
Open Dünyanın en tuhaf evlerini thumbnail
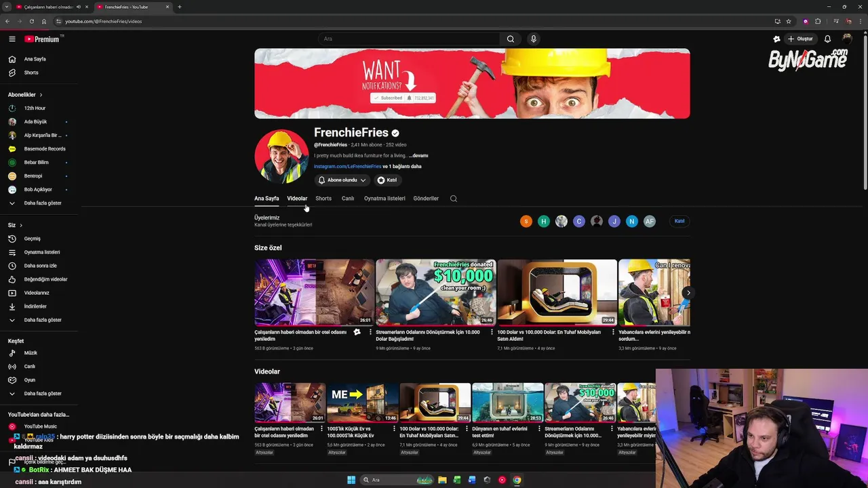click(x=507, y=403)
